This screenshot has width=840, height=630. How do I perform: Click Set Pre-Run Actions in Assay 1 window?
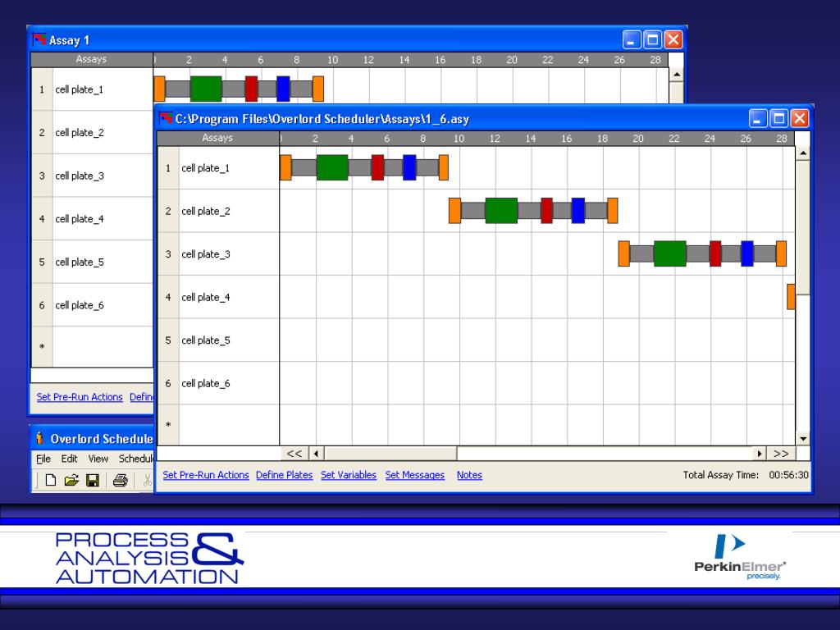tap(80, 396)
